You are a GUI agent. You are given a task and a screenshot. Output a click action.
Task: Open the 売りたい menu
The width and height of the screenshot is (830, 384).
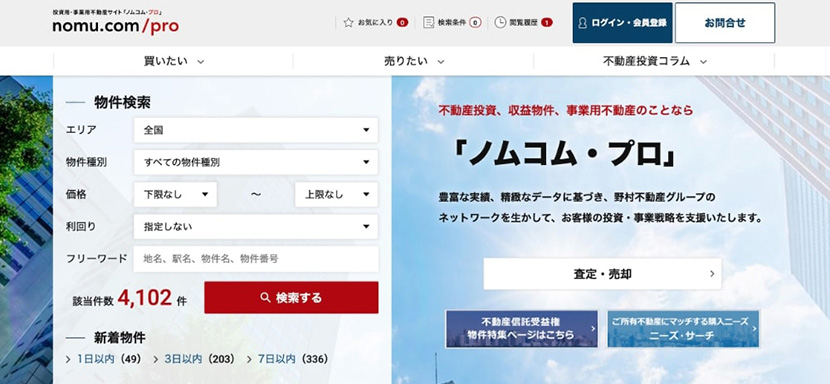click(x=413, y=61)
